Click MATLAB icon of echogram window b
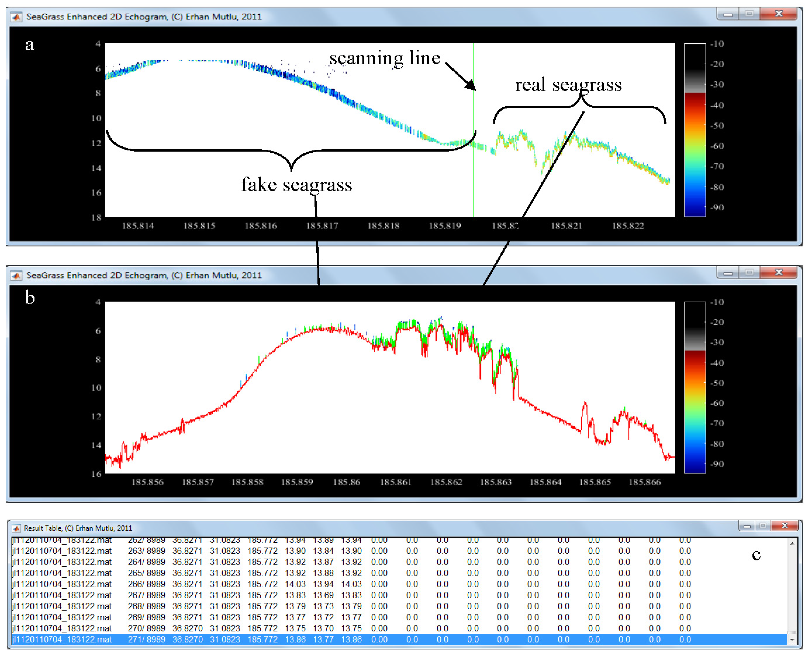The height and width of the screenshot is (659, 812). click(x=16, y=276)
